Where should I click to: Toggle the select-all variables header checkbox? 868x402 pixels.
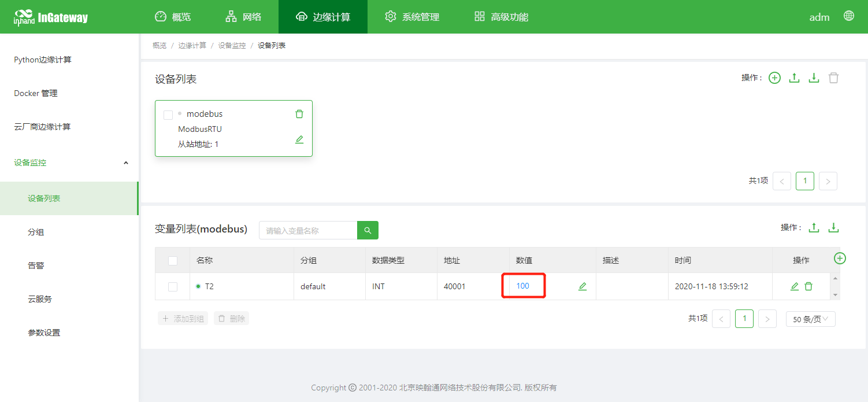[173, 261]
